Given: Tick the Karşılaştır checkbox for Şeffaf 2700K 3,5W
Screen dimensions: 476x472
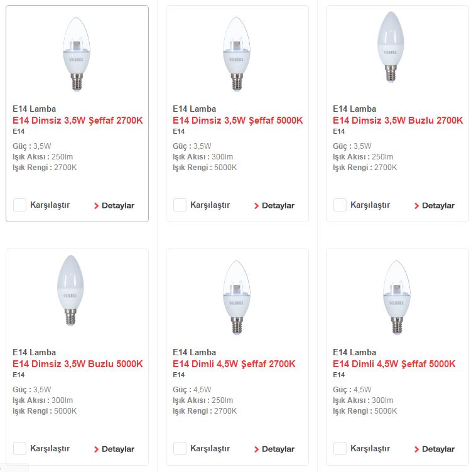Looking at the screenshot, I should click(20, 205).
